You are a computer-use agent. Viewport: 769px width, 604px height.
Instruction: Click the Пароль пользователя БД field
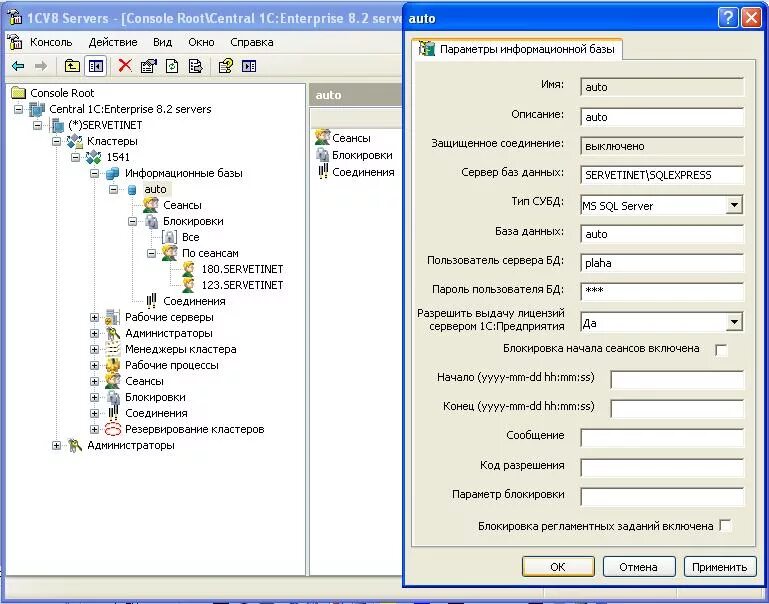662,291
